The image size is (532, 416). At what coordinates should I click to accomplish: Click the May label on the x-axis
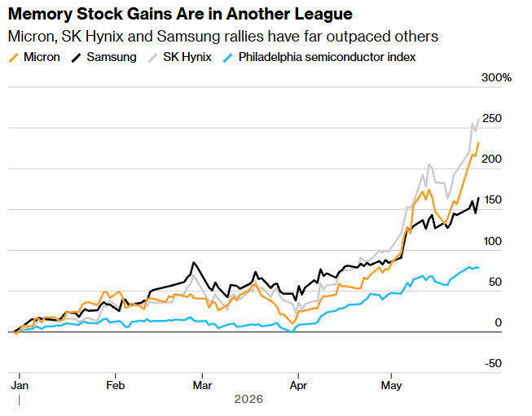pos(391,386)
